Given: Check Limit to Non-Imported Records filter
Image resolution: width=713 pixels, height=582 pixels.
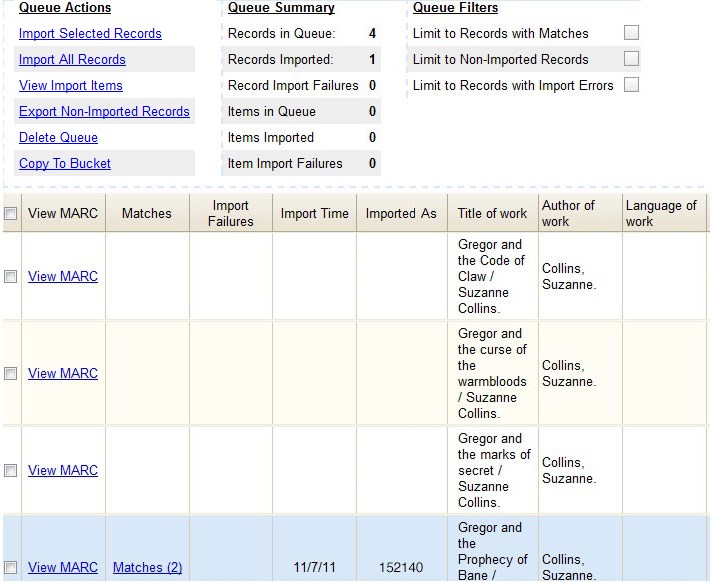Looking at the screenshot, I should coord(631,59).
